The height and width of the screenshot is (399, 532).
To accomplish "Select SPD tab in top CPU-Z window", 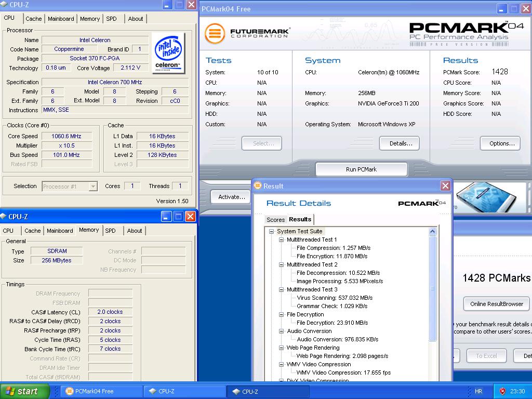I will [x=111, y=19].
